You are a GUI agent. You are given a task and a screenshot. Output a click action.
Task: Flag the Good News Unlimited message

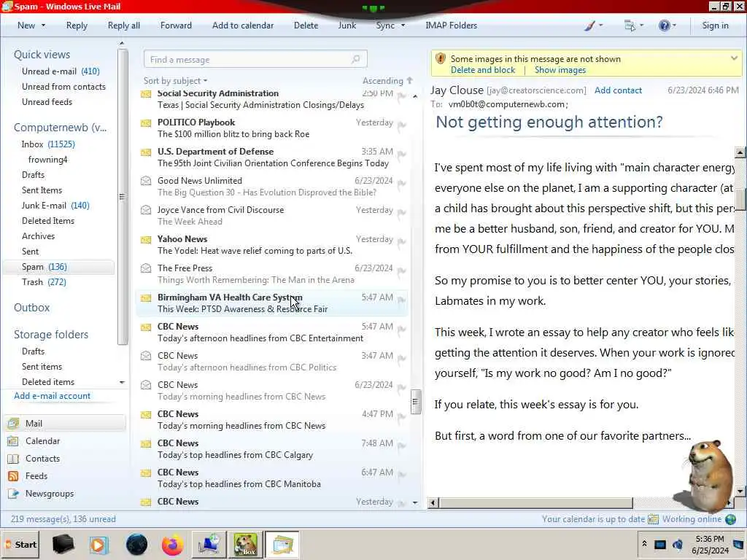pos(402,183)
